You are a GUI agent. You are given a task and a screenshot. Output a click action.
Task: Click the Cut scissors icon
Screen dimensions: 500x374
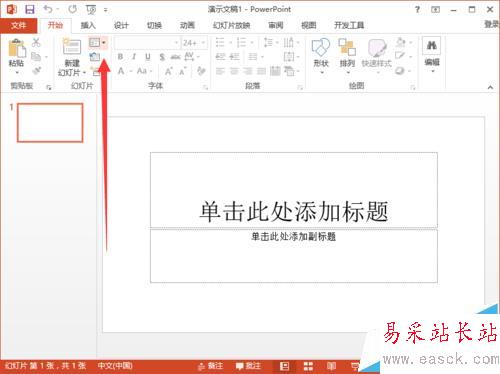point(36,42)
